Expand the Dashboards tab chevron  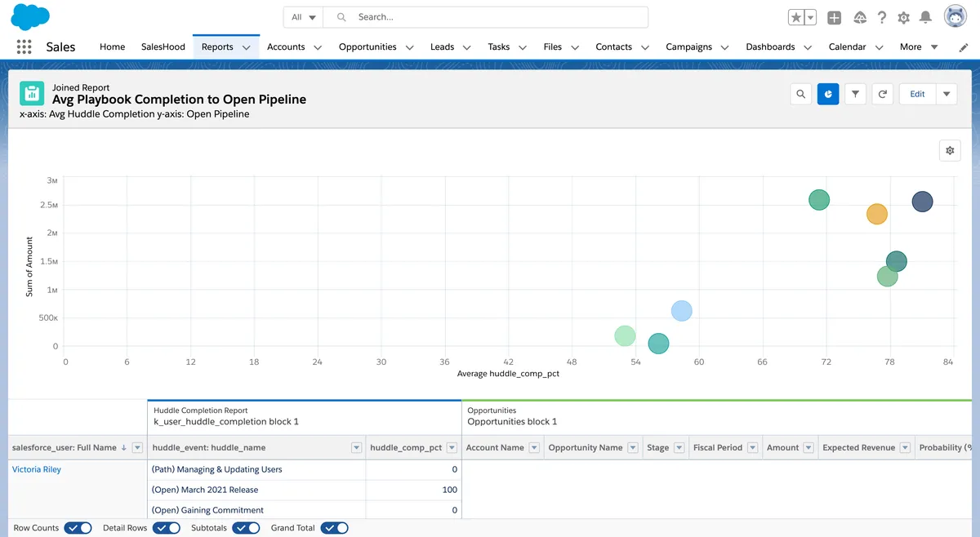(808, 47)
